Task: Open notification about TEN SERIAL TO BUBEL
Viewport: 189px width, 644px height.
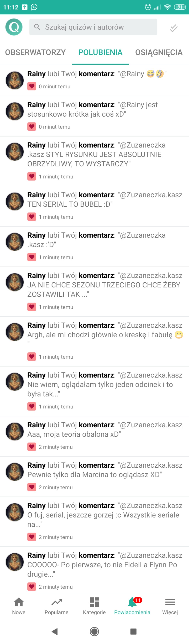Action: pos(94,206)
